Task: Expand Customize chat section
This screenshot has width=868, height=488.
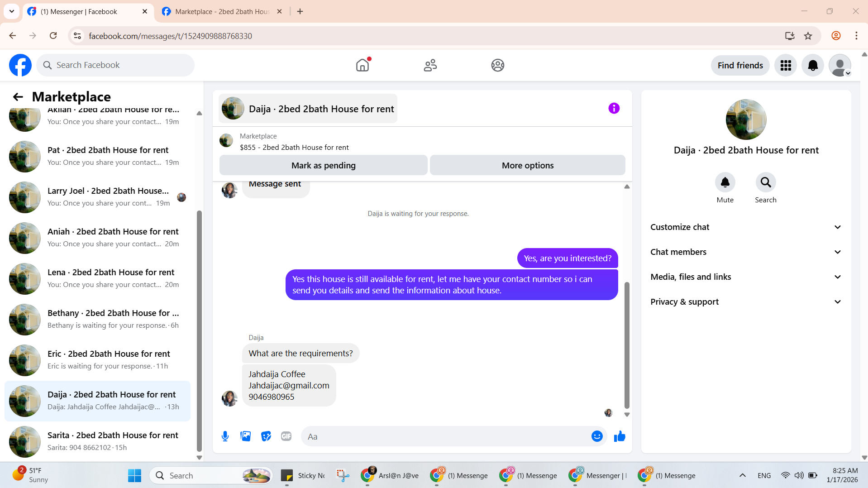Action: tap(746, 227)
